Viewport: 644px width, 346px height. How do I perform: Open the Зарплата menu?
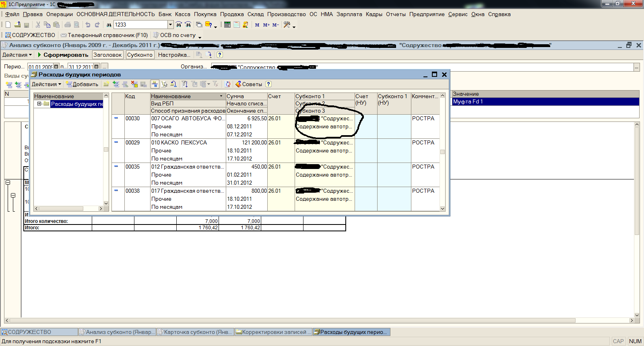[x=349, y=14]
